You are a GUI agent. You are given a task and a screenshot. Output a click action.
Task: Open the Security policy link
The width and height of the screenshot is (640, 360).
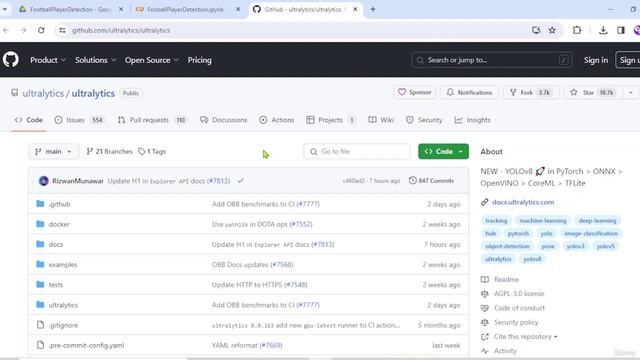click(x=516, y=322)
